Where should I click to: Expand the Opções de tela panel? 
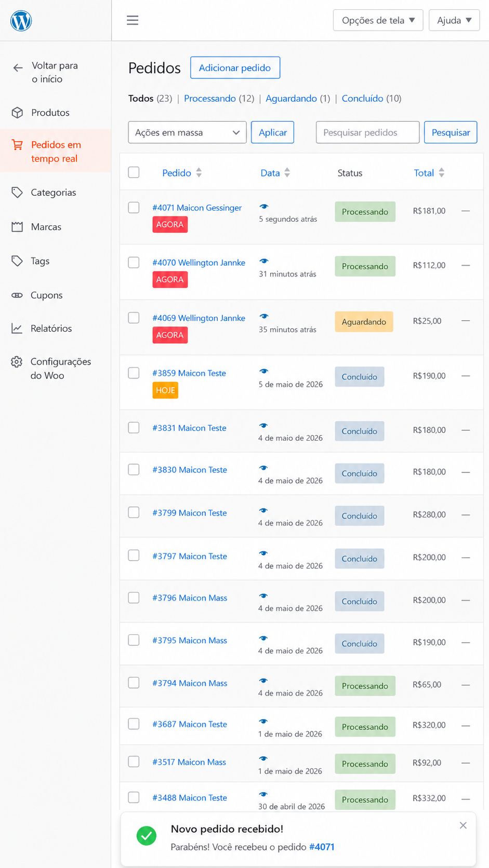point(378,20)
